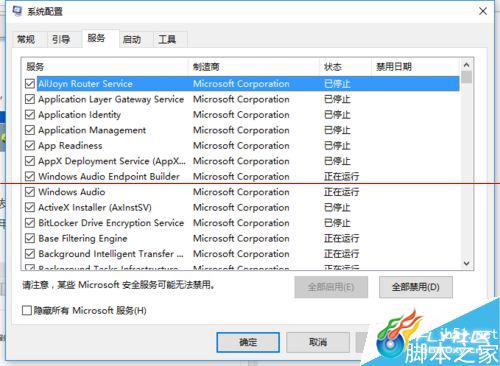
Task: Toggle Application Identity checkbox
Action: pyautogui.click(x=30, y=115)
